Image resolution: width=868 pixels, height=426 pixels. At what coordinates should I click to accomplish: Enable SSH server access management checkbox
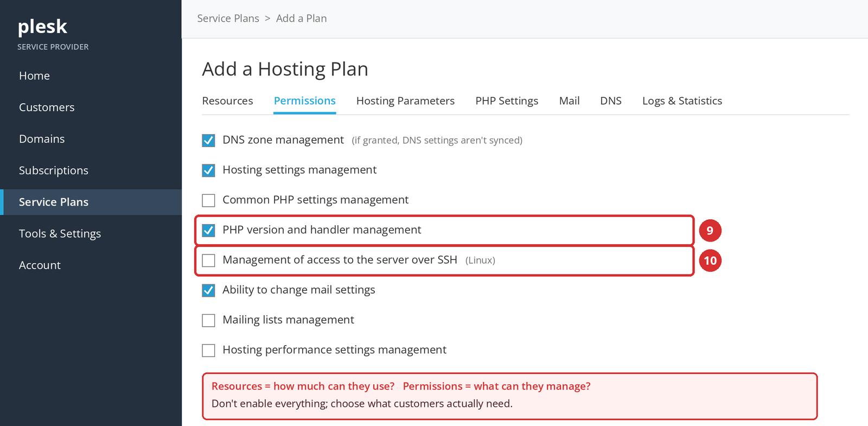coord(208,260)
